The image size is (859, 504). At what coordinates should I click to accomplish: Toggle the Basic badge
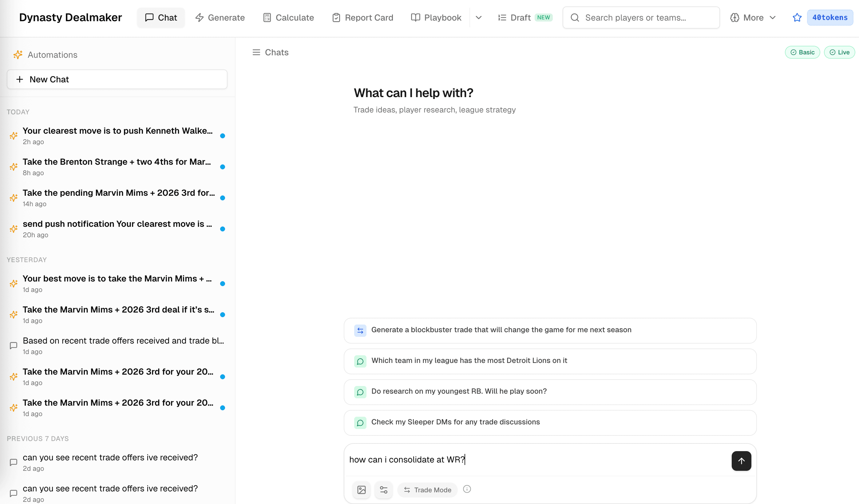[802, 52]
